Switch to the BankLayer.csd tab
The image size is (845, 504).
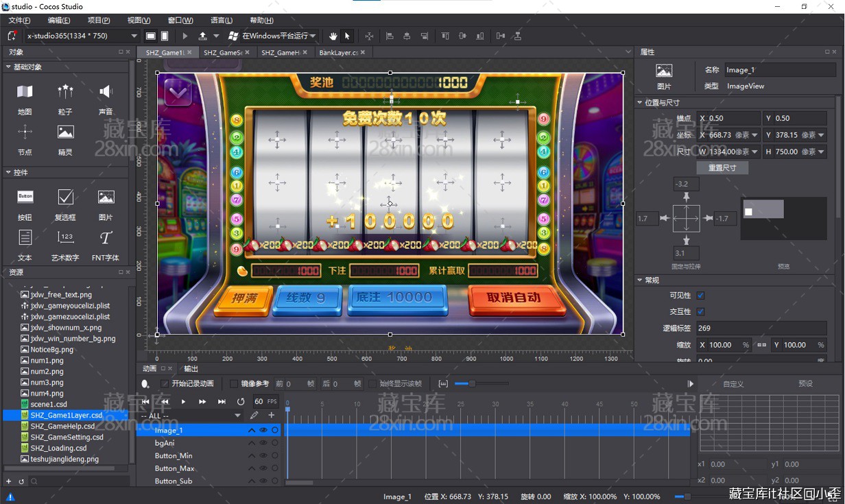[x=338, y=52]
